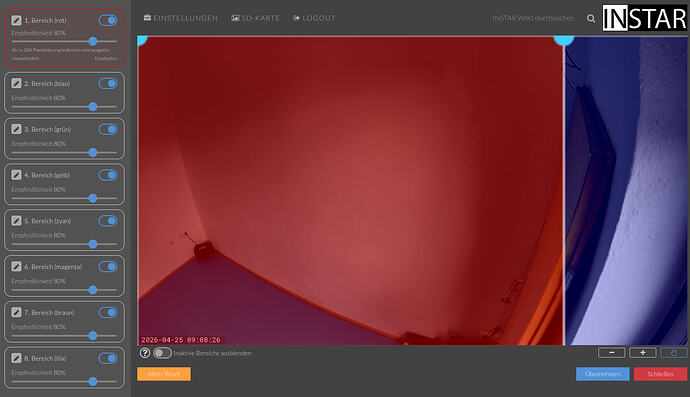Toggle 1. Bereich (rot) switch off
Viewport: 690px width, 397px height.
108,20
